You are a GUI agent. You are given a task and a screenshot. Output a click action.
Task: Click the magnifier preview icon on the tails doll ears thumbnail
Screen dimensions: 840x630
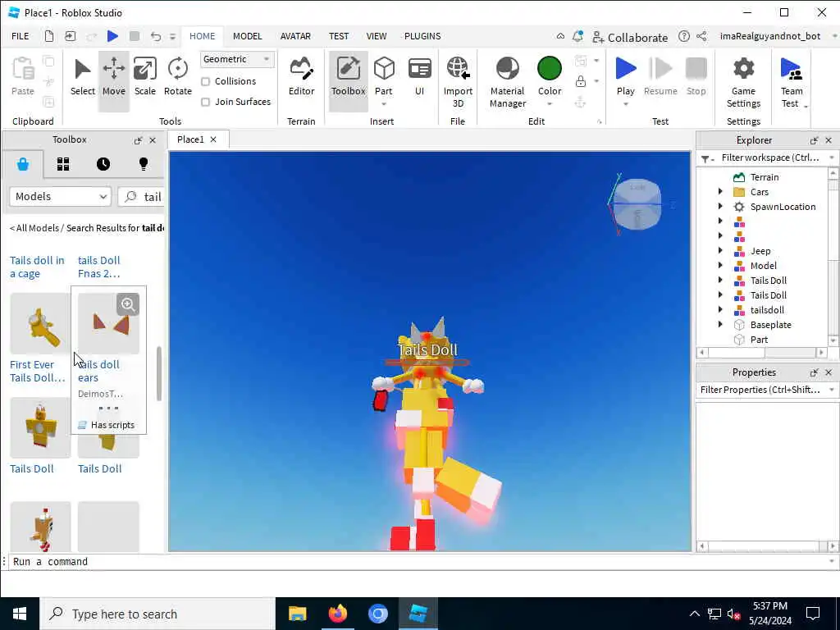pyautogui.click(x=127, y=304)
